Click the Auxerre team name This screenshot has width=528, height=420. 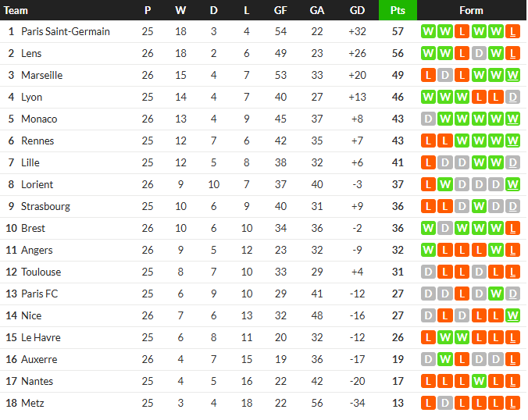pos(39,359)
